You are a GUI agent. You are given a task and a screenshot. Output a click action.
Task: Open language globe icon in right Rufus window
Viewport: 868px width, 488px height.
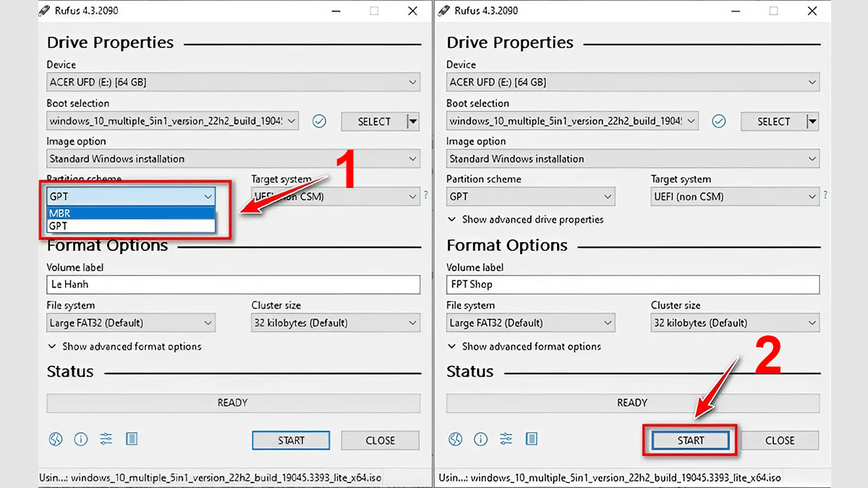[455, 439]
